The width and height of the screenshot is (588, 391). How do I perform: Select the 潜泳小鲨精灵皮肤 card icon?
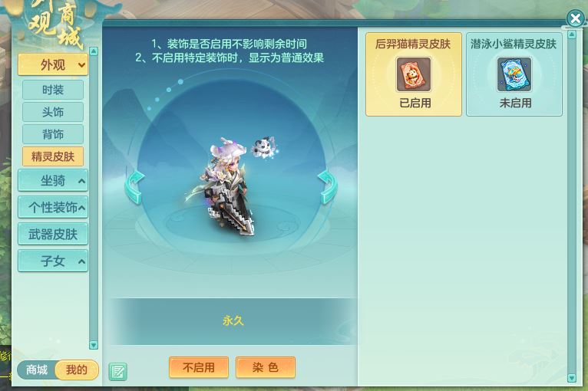pyautogui.click(x=514, y=74)
